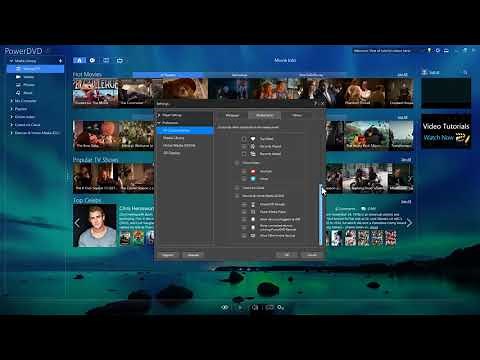Click the 3D/VR icon in the bottom bar
The height and width of the screenshot is (360, 480).
269,307
